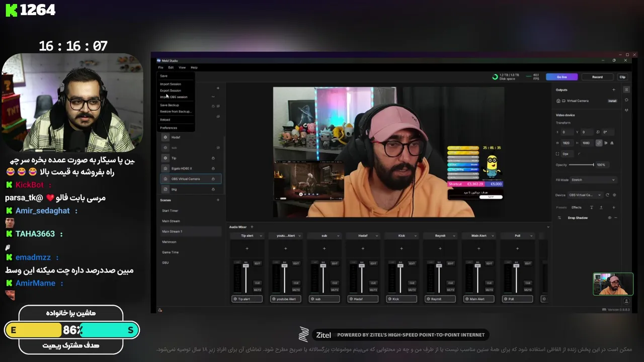The image size is (644, 362).
Task: Toggle lock on the Tip layer
Action: pyautogui.click(x=213, y=158)
